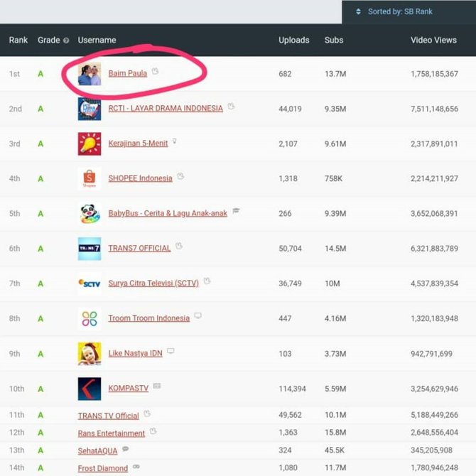Select the 942,791,699 video views value
Viewport: 476px width, 476px height.
pyautogui.click(x=431, y=354)
